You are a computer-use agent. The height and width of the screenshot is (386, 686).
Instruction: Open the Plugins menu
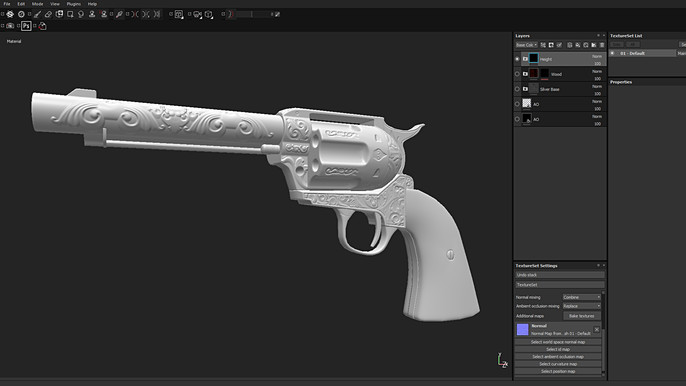74,4
